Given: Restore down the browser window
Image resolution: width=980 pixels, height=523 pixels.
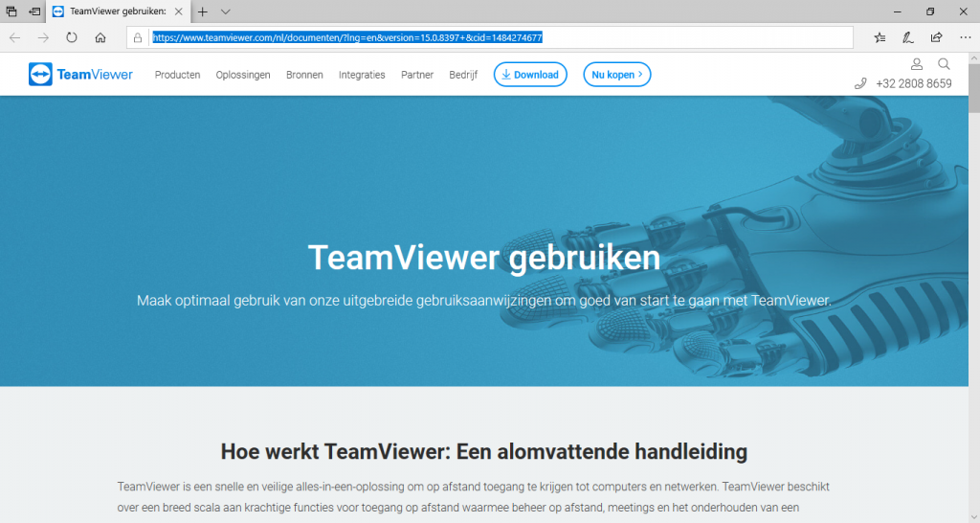Looking at the screenshot, I should (x=930, y=11).
